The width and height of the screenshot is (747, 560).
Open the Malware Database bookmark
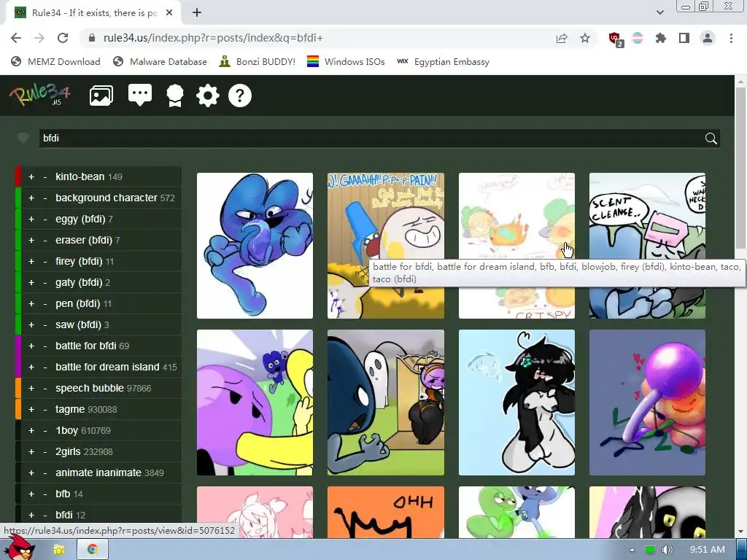click(160, 61)
